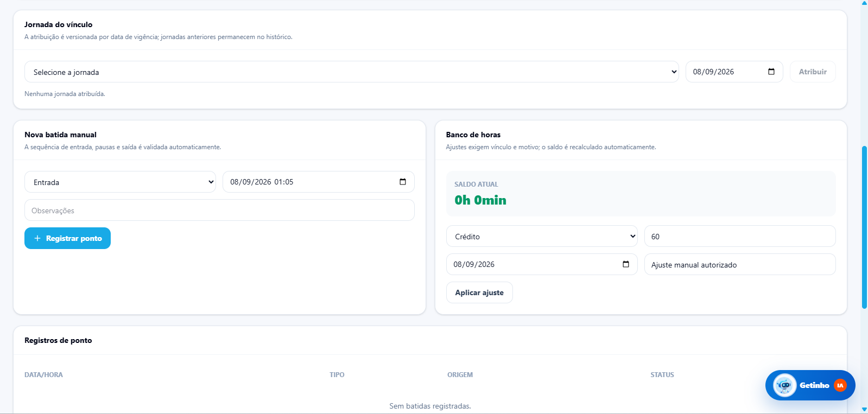This screenshot has width=868, height=414.
Task: Expand the Selecione a jornada dropdown
Action: (351, 72)
